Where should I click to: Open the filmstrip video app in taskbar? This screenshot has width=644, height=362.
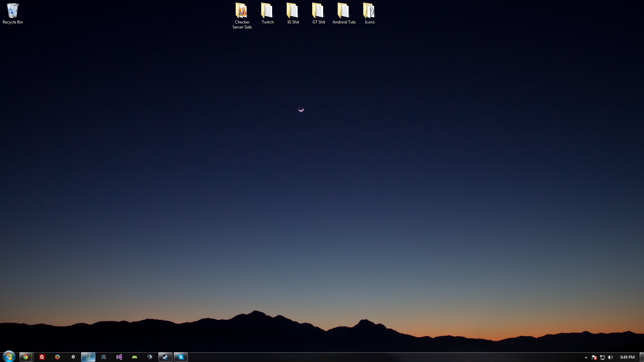(104, 357)
